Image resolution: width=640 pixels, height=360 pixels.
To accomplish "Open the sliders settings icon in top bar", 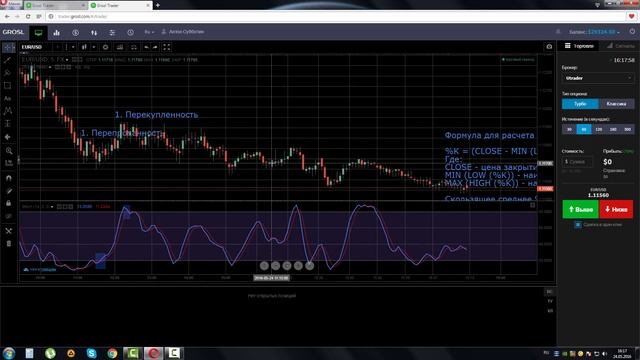I will pos(112,33).
